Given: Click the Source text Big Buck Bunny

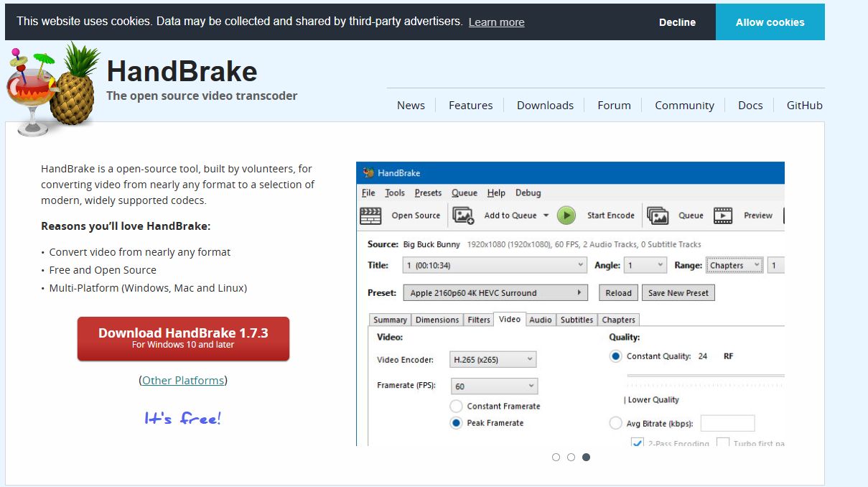Looking at the screenshot, I should tap(431, 244).
